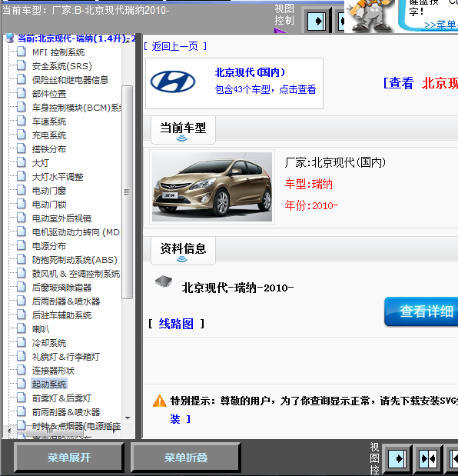Viewport: 458px width, 476px height.
Task: Select 前雨刮器&喷水器 item
Action: click(x=66, y=412)
